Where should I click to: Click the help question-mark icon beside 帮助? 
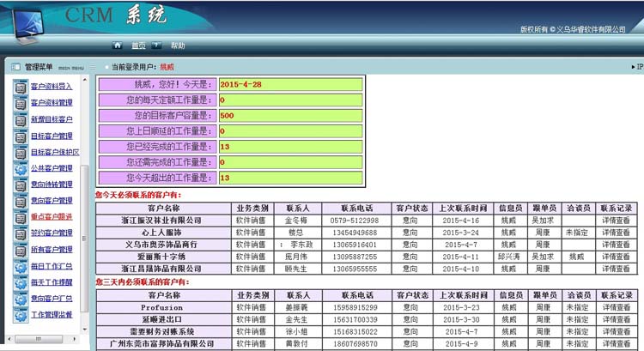pos(156,45)
